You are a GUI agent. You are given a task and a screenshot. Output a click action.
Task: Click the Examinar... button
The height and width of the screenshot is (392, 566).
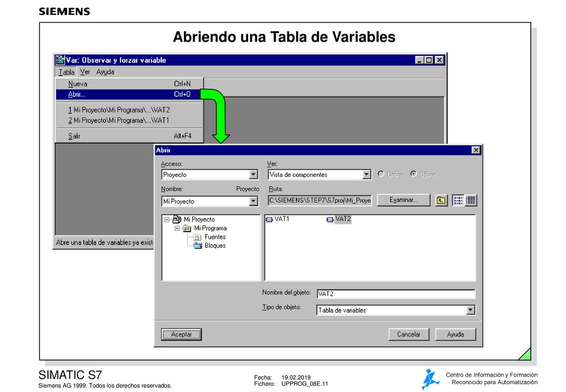click(x=403, y=200)
